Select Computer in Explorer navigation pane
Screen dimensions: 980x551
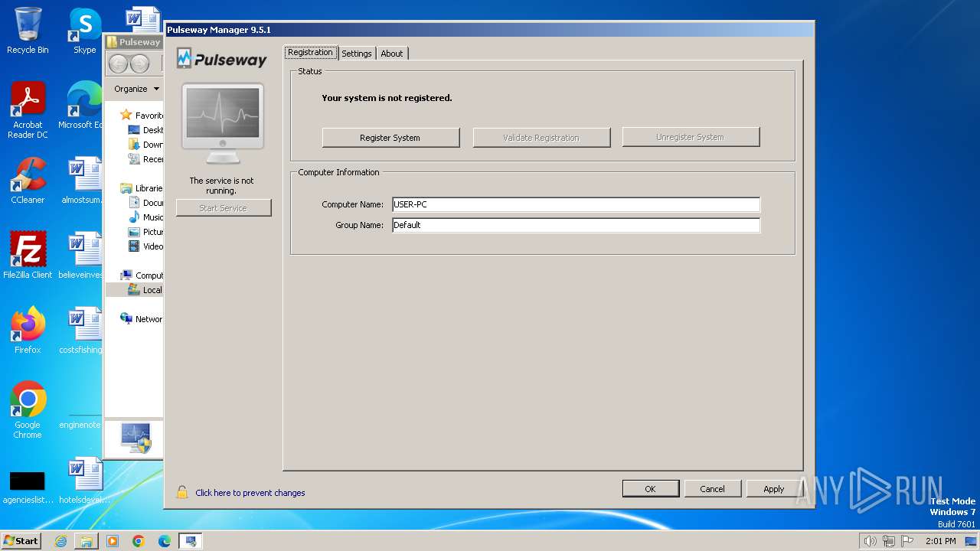(142, 275)
